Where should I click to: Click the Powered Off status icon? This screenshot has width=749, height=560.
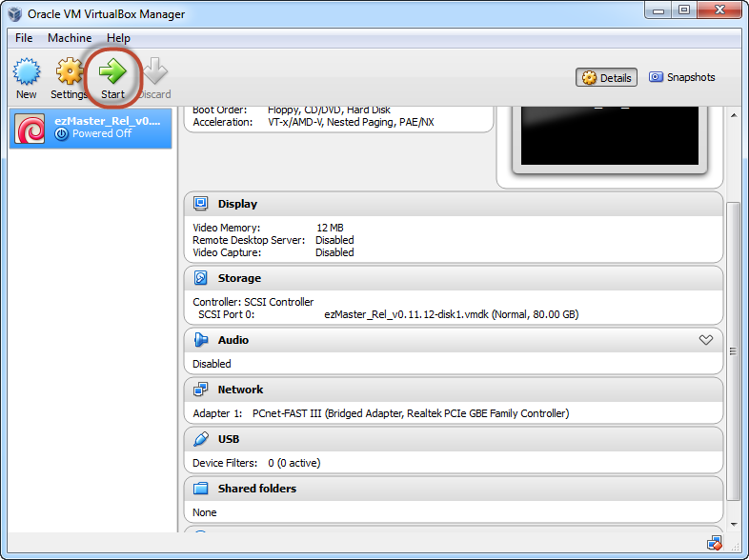pos(61,134)
